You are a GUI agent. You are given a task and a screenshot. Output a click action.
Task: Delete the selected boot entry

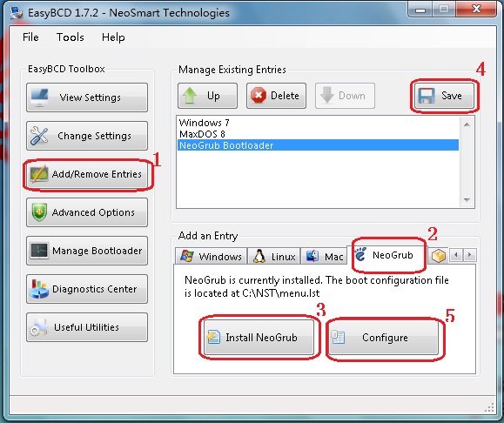276,96
